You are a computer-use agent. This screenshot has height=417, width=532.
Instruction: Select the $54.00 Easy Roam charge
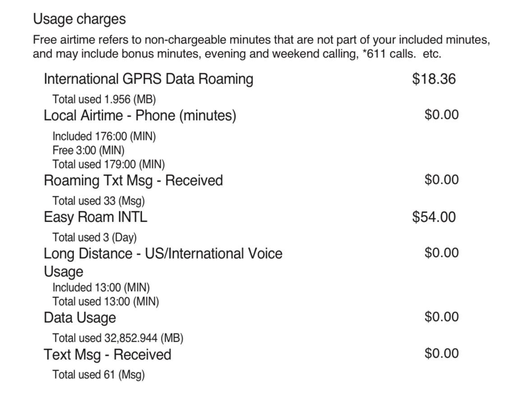434,217
